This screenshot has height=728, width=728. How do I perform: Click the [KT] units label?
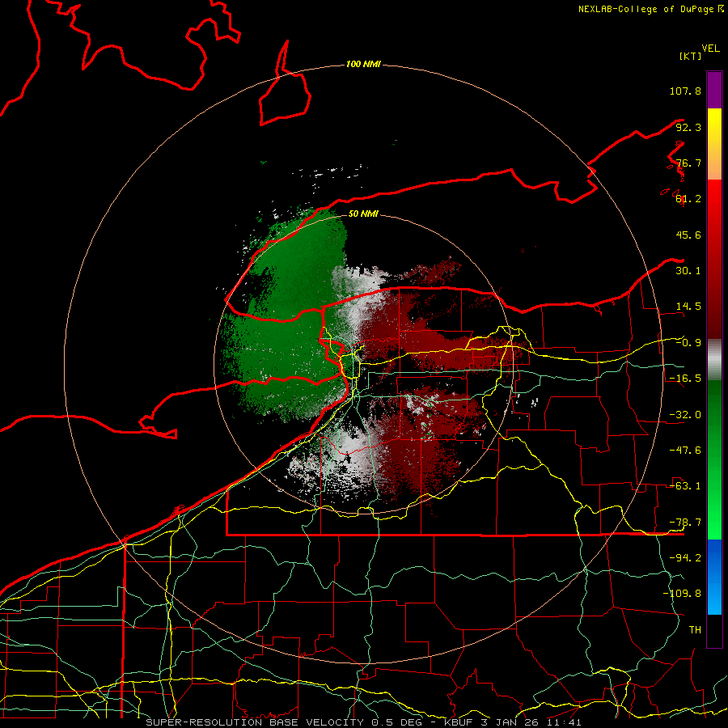click(691, 56)
